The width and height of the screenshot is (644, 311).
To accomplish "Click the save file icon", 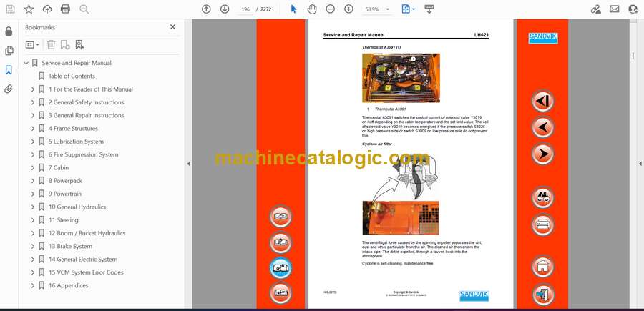I will tap(10, 9).
